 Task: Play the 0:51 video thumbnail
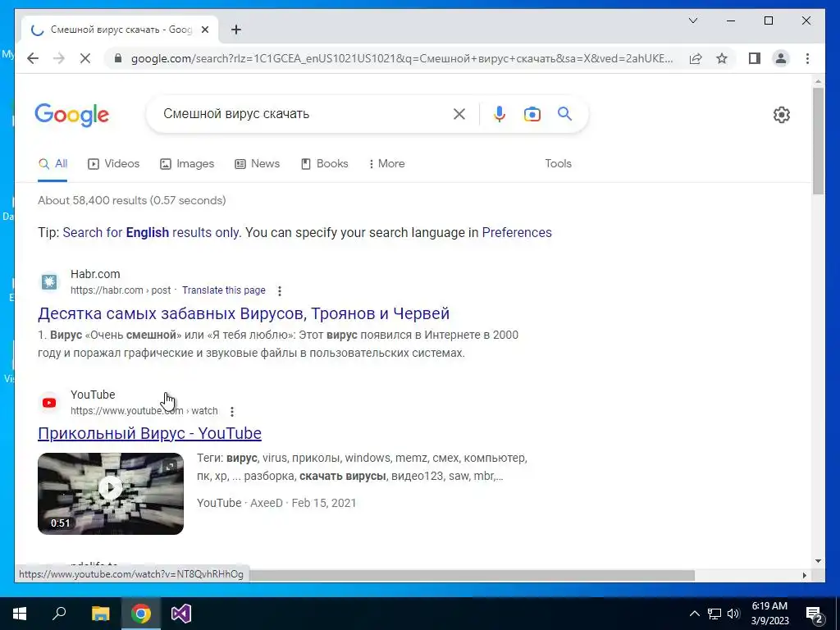[111, 493]
